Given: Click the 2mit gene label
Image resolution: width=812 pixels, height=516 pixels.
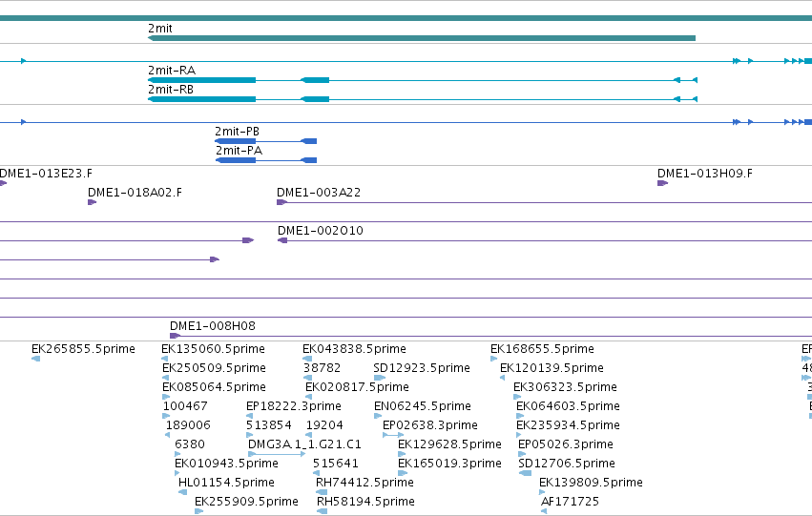Looking at the screenshot, I should pyautogui.click(x=160, y=29).
